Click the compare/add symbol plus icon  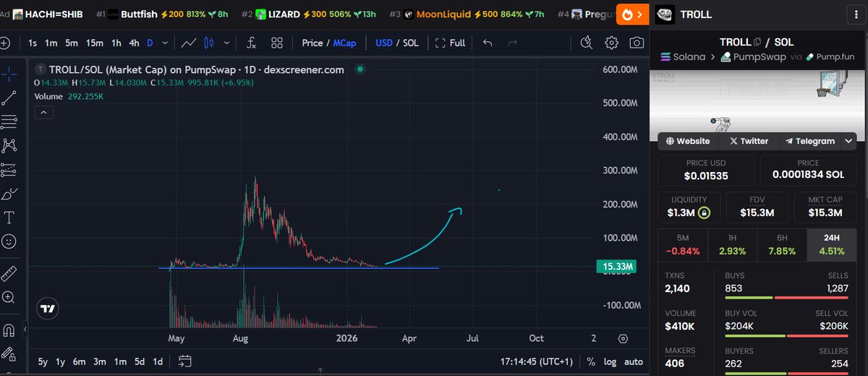pos(4,43)
